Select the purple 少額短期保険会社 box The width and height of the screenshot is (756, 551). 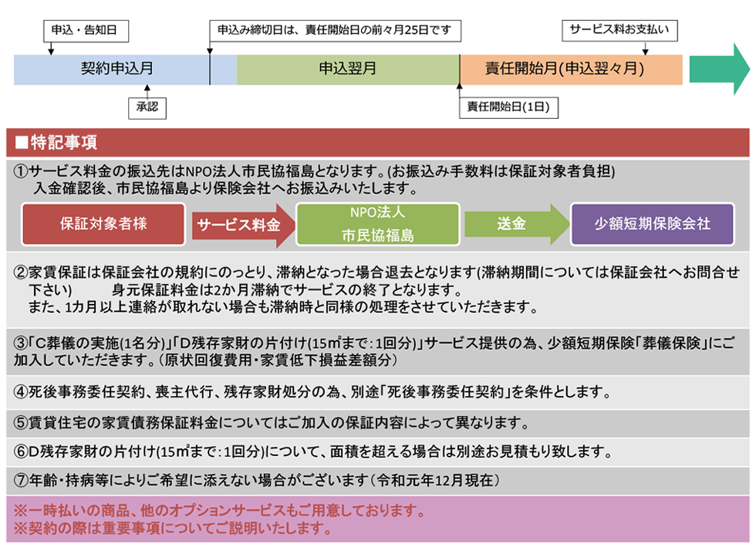click(652, 225)
